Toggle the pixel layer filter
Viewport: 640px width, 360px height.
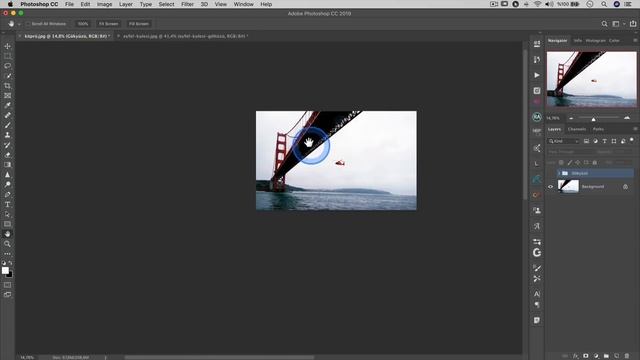(x=586, y=141)
